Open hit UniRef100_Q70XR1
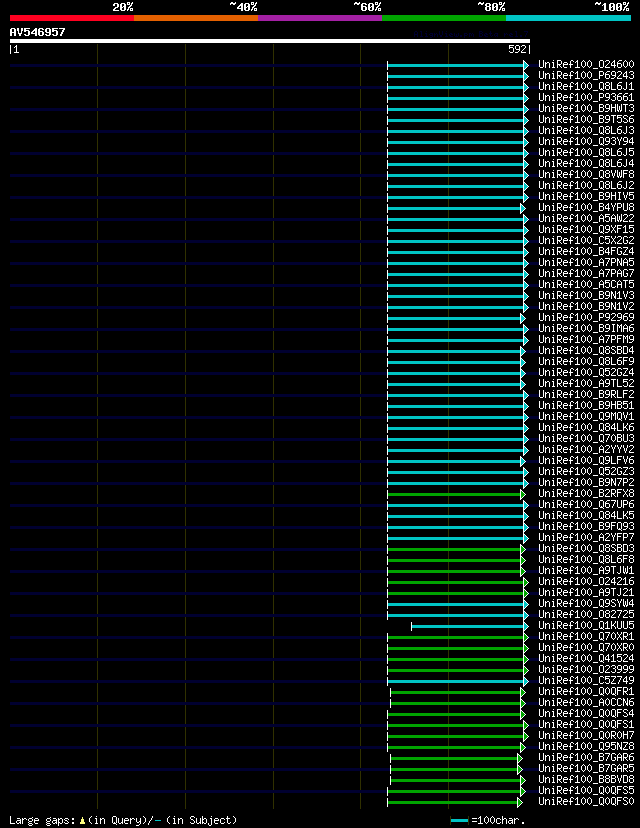Screen dimensions: 640x828 586,636
